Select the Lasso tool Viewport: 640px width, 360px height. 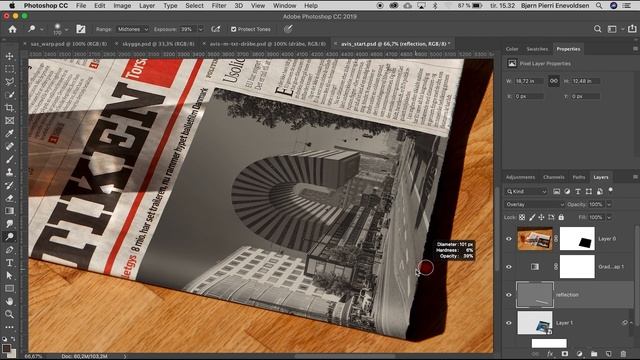pos(9,82)
